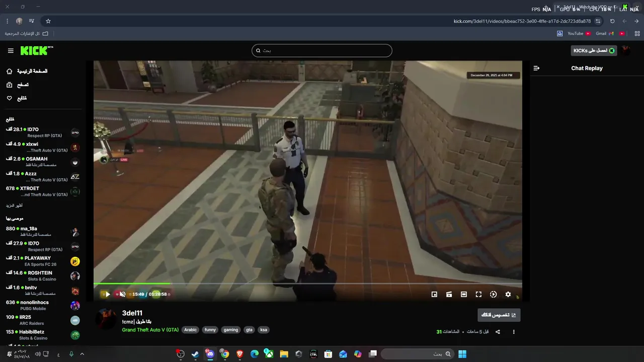Open Gmail bookmark

click(605, 34)
